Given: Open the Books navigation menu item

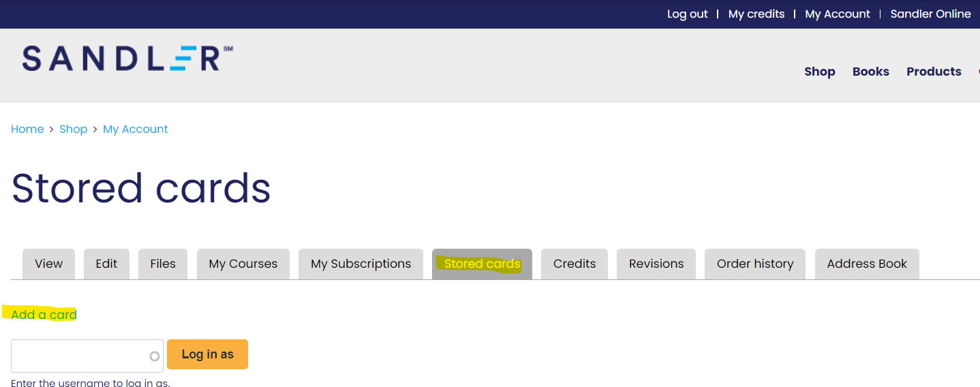Looking at the screenshot, I should tap(871, 72).
